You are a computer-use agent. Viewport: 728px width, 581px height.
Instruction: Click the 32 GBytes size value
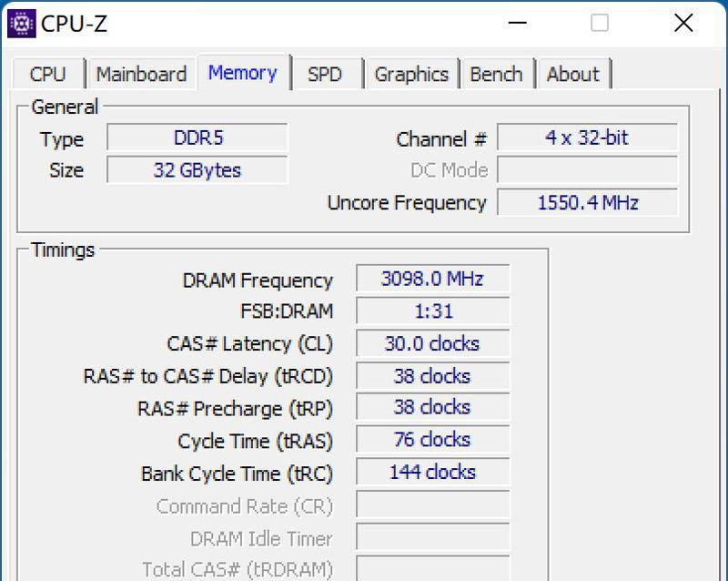point(197,170)
